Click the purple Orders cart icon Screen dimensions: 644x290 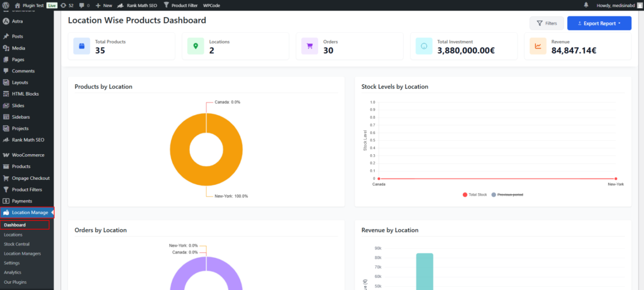(x=309, y=46)
